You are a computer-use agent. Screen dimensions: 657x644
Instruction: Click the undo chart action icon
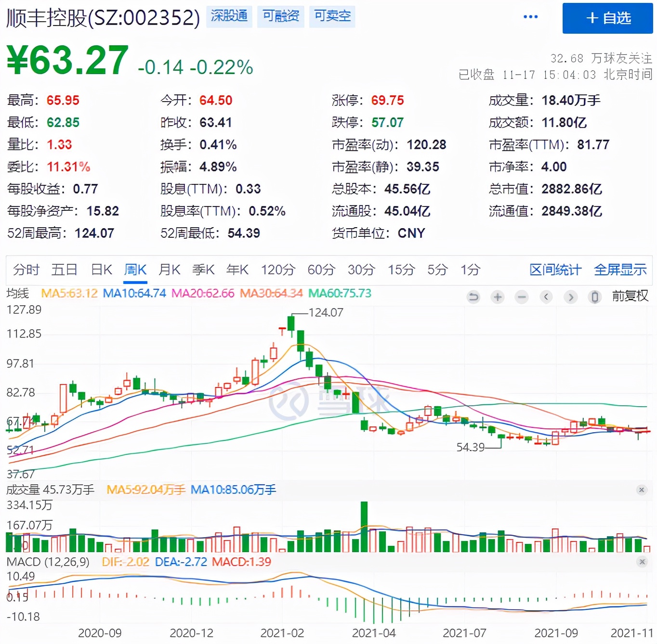pyautogui.click(x=473, y=297)
